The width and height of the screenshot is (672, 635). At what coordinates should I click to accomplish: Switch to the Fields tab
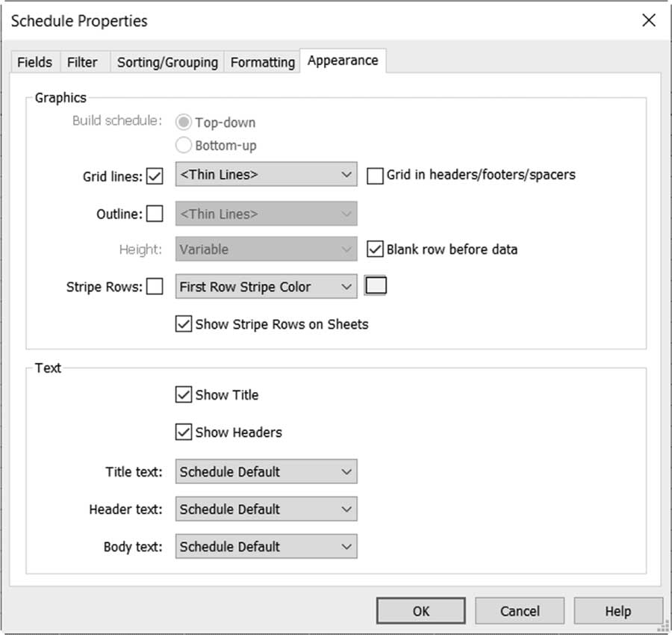34,62
